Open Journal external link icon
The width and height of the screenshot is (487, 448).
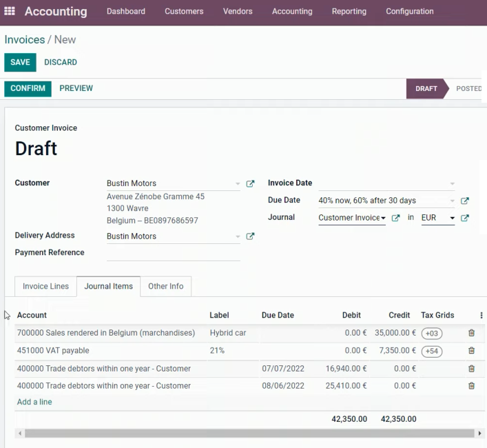coord(395,218)
